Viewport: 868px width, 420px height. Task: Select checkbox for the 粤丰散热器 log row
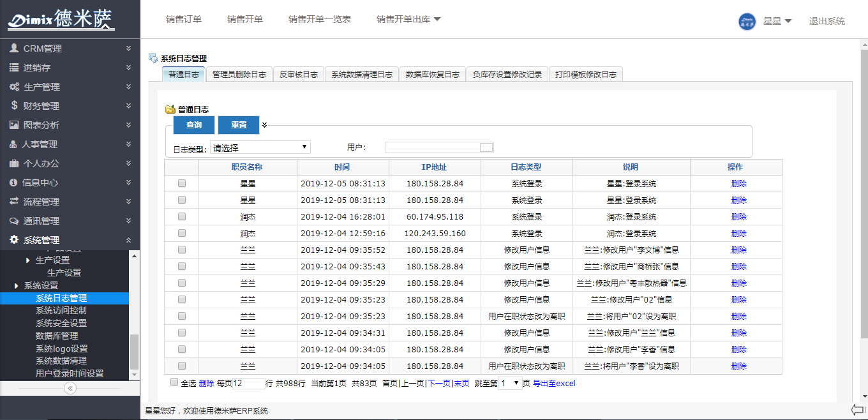point(182,283)
